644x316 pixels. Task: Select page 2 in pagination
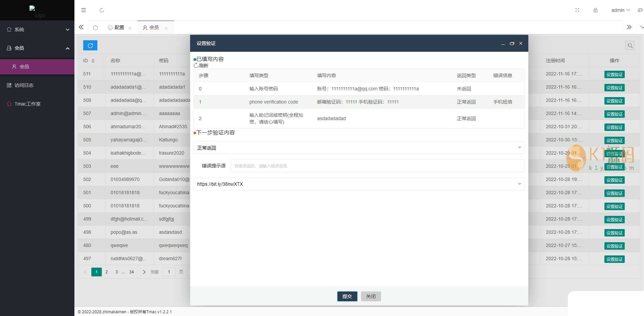point(107,272)
